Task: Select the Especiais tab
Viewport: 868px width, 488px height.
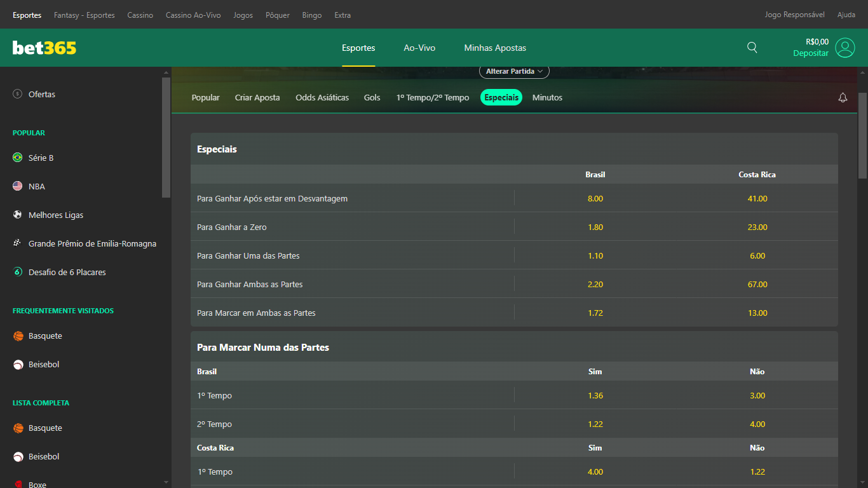Action: click(501, 97)
